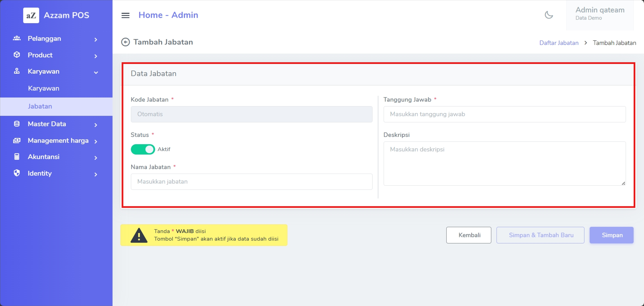Toggle dark mode moon icon
This screenshot has height=306, width=644.
pyautogui.click(x=548, y=15)
